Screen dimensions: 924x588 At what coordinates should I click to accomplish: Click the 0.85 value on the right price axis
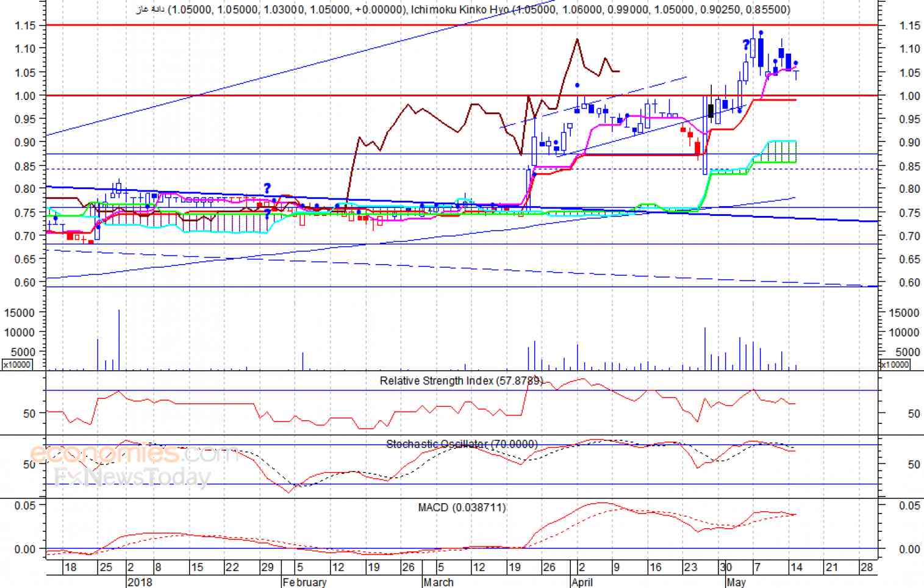pyautogui.click(x=910, y=167)
